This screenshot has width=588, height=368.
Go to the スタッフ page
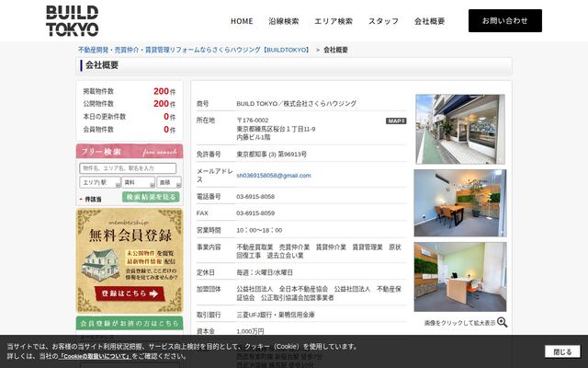pyautogui.click(x=383, y=21)
